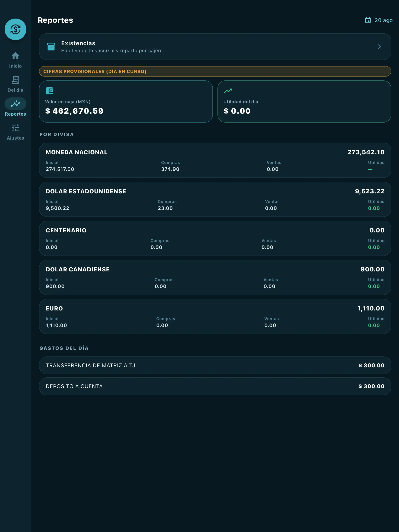Click the 374.90 Compras value
Image resolution: width=399 pixels, height=532 pixels.
pyautogui.click(x=170, y=169)
